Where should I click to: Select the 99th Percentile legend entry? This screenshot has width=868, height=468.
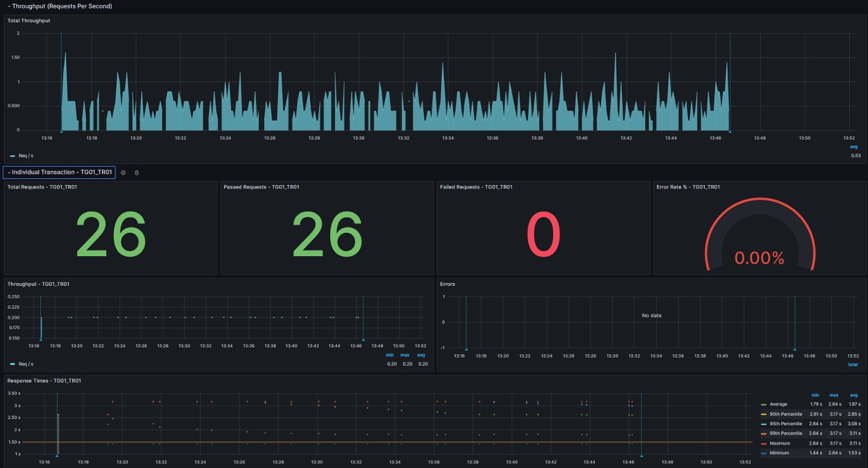point(785,433)
